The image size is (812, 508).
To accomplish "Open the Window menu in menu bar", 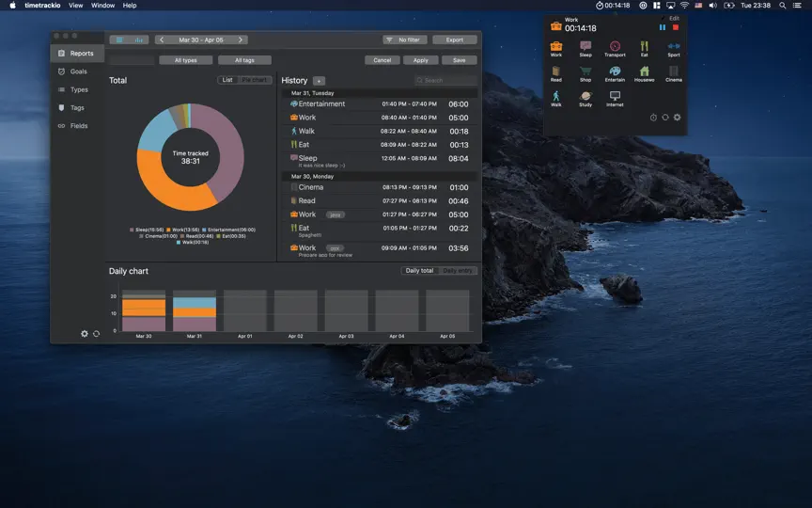I will pos(102,6).
